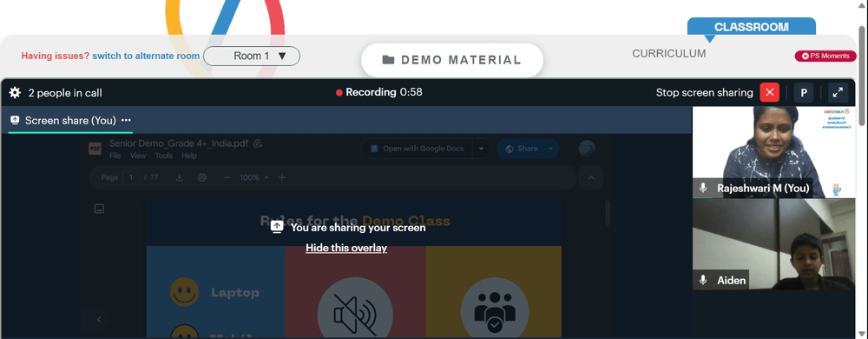Click Hide this overlay link
Screen dimensions: 868x339
346,248
